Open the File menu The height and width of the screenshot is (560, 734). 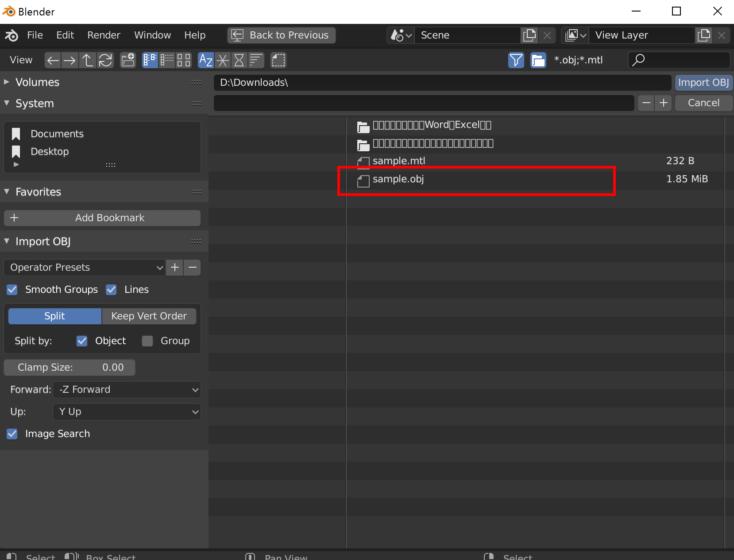[x=35, y=35]
